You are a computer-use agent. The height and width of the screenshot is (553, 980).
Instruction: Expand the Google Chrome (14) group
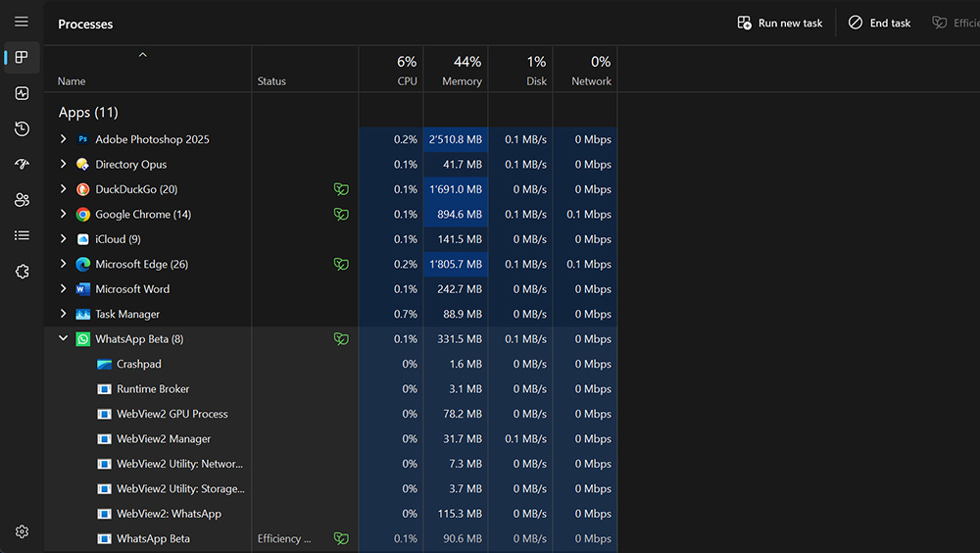(63, 214)
